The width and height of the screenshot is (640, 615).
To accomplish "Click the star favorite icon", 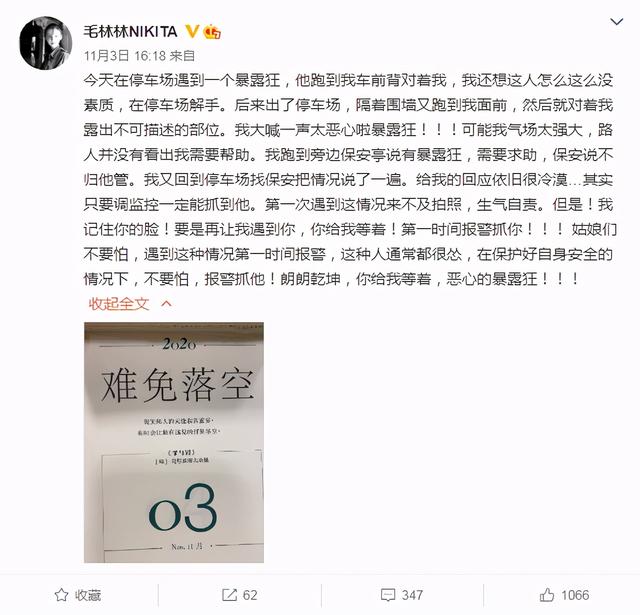I will tap(61, 595).
